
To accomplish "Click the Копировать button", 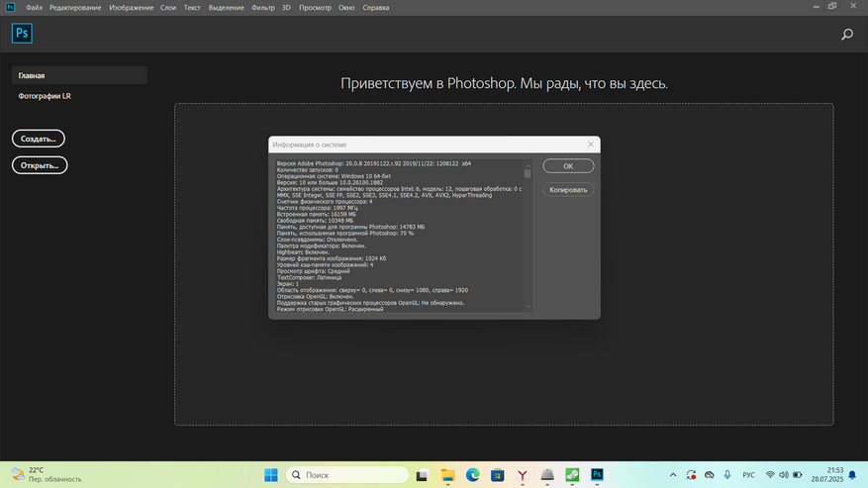I will (568, 189).
